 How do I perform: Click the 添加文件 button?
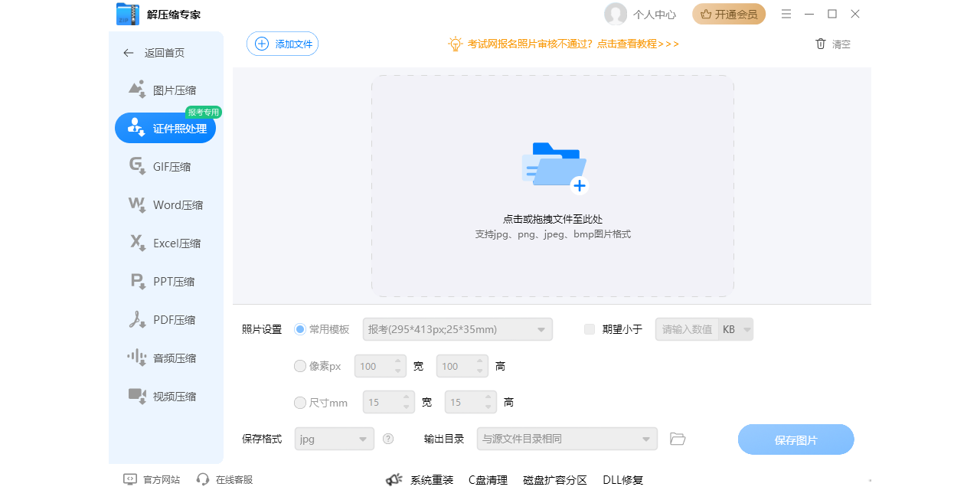point(282,44)
